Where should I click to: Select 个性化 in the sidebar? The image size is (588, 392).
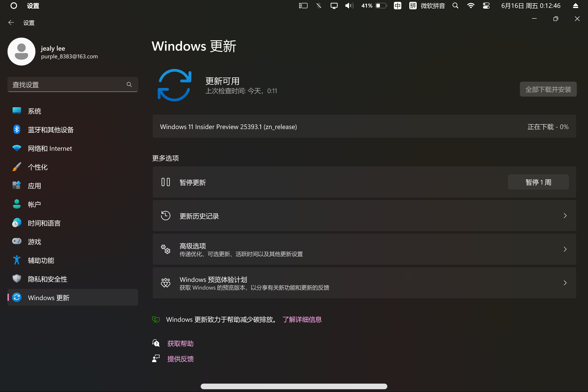pos(73,167)
